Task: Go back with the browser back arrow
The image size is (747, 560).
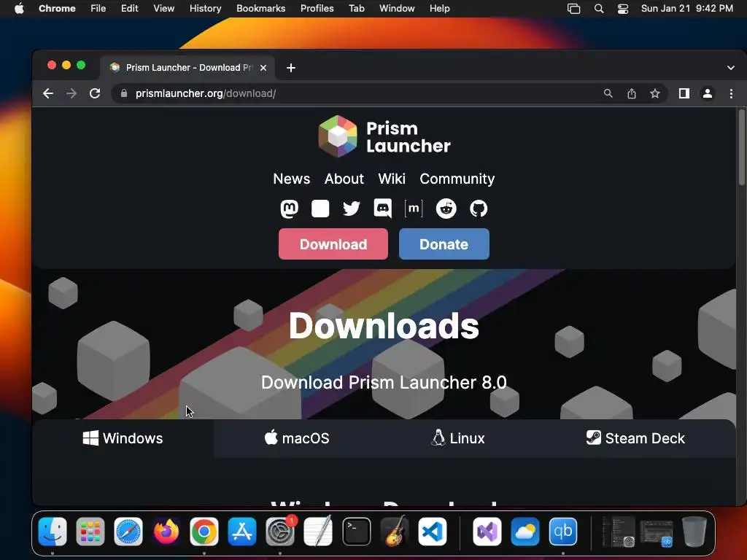Action: [48, 93]
